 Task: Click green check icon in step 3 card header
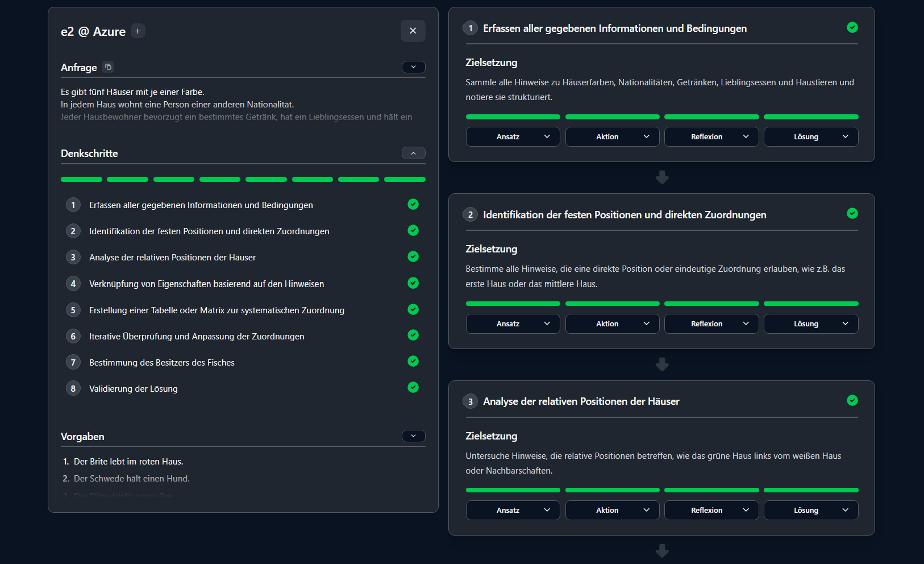pos(852,400)
